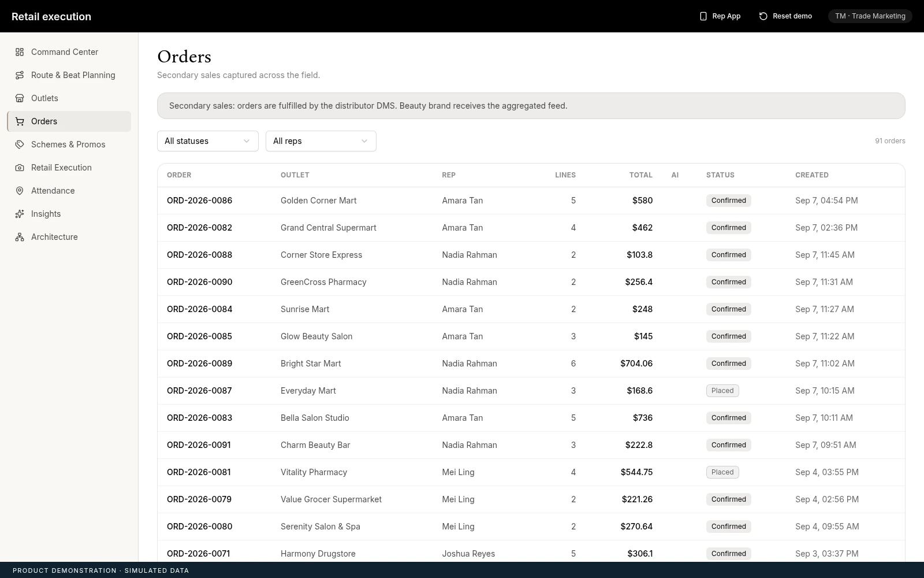Open the Architecture page

coord(69,237)
